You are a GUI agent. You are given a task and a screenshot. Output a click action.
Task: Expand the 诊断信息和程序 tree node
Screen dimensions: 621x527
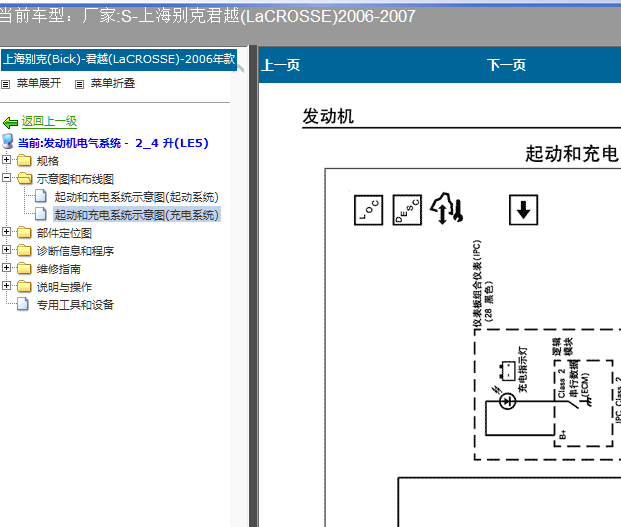point(6,249)
